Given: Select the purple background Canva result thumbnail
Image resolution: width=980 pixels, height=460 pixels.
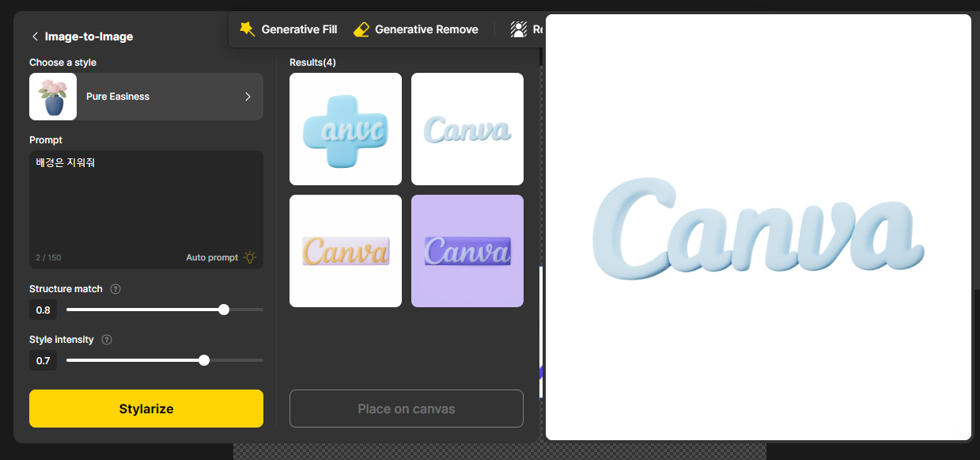Looking at the screenshot, I should tap(467, 251).
